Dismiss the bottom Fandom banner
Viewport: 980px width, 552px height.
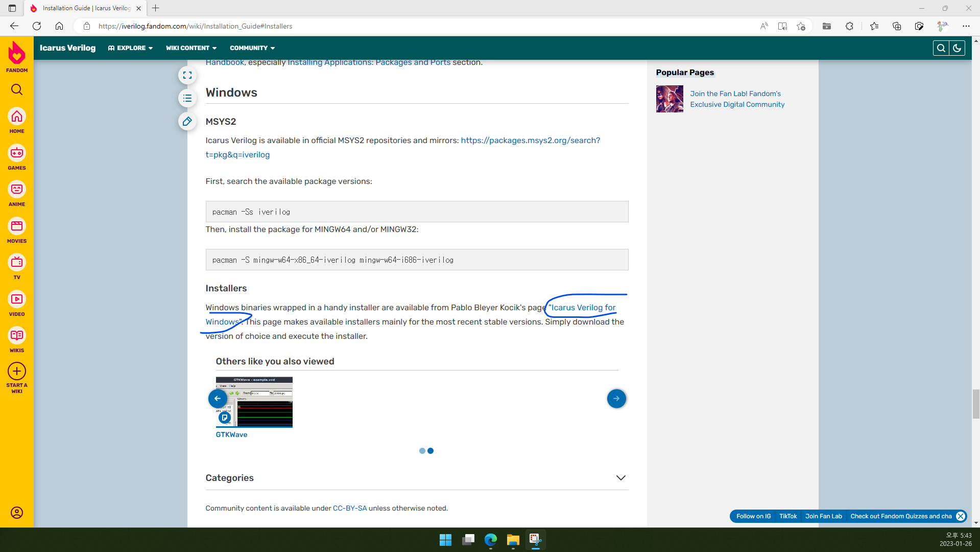961,516
